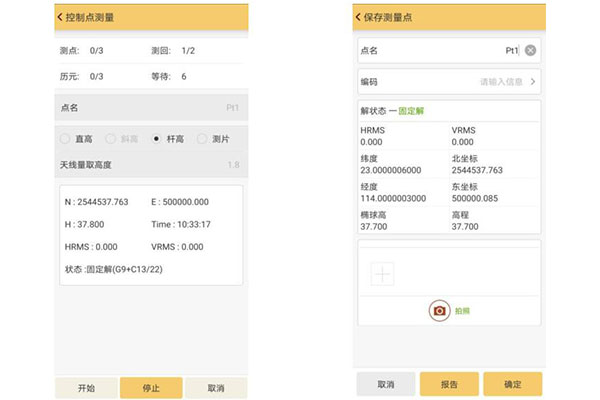Select the 杆高 radio button

(x=157, y=139)
